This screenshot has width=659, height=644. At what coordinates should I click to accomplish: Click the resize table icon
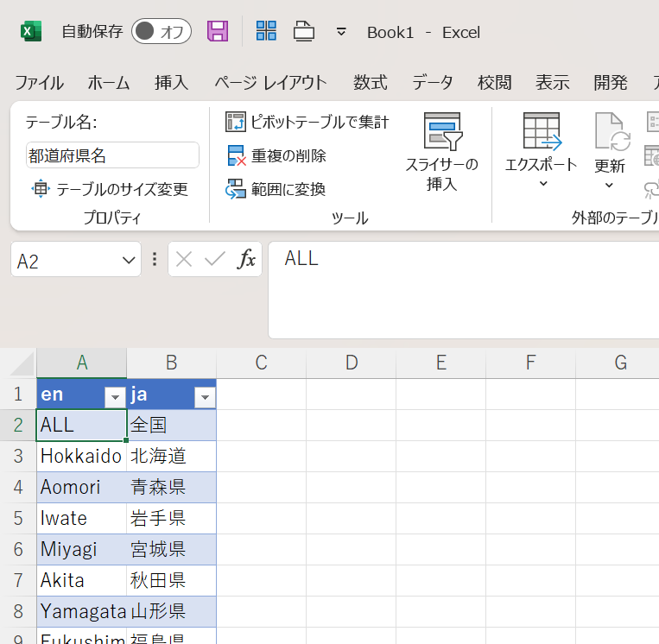click(41, 189)
